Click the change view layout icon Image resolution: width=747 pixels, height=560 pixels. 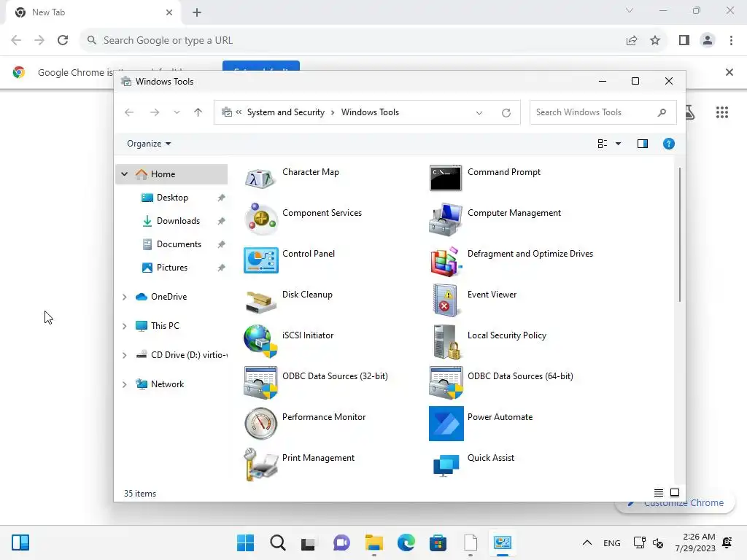click(x=602, y=144)
